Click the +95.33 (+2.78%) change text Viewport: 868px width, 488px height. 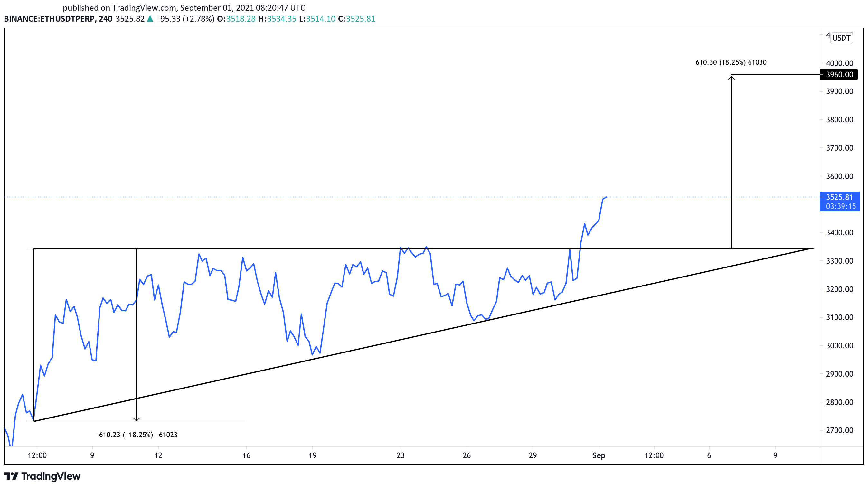point(185,19)
